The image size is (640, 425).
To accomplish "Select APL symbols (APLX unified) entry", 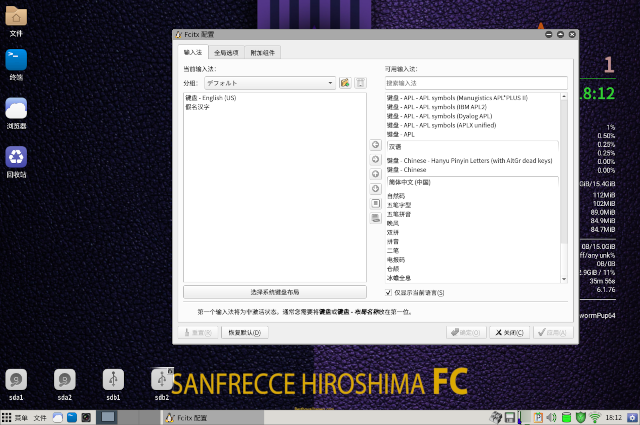I will pos(473,125).
